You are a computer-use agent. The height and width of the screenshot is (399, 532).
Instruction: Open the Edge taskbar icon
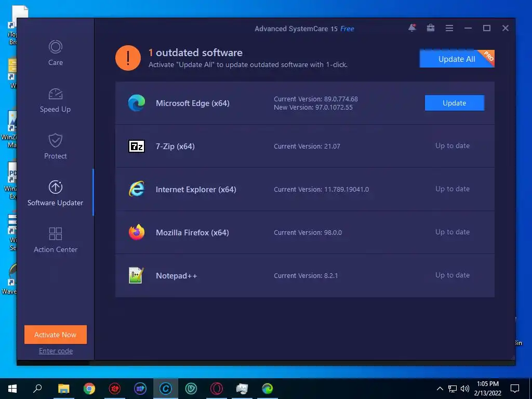tap(268, 389)
